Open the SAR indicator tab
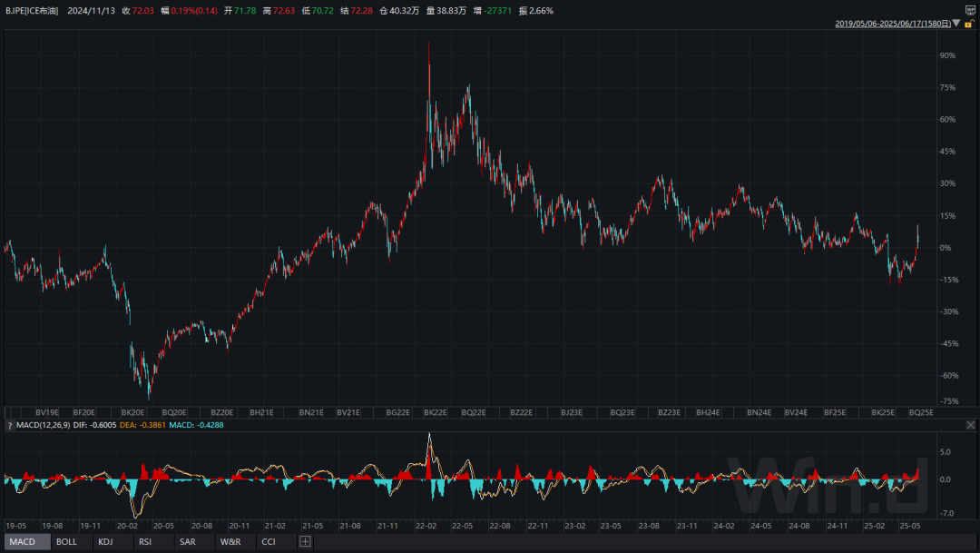This screenshot has width=980, height=553. click(x=187, y=541)
